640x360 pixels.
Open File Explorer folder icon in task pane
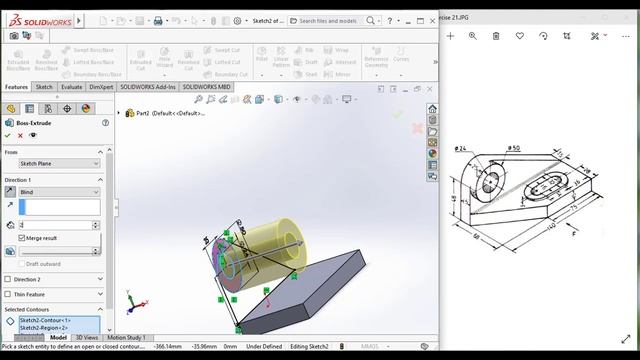(432, 131)
